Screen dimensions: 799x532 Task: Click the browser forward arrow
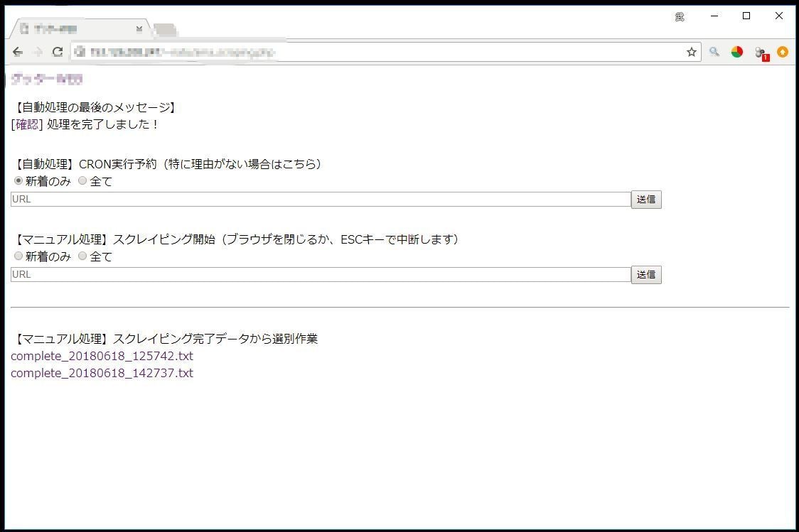[x=38, y=52]
